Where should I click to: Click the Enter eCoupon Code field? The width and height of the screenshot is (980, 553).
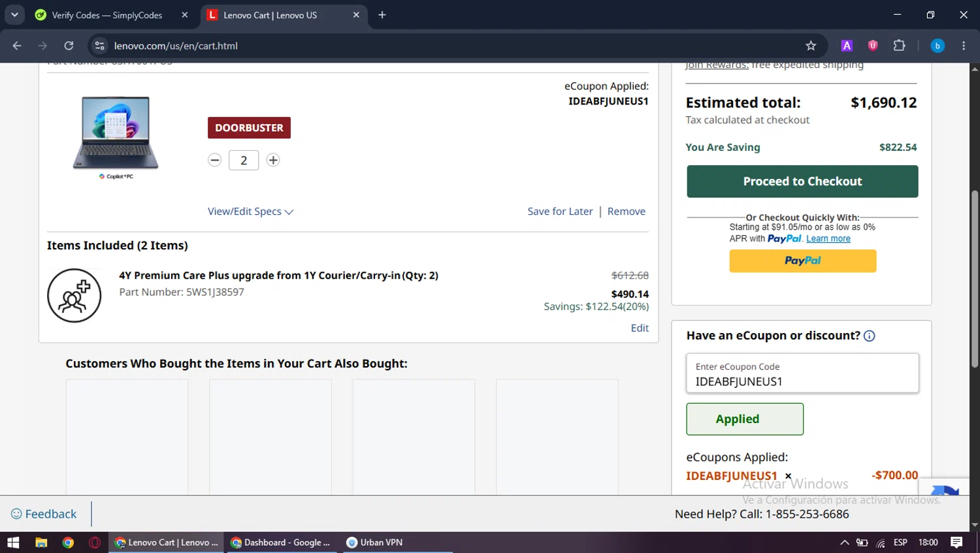[802, 373]
